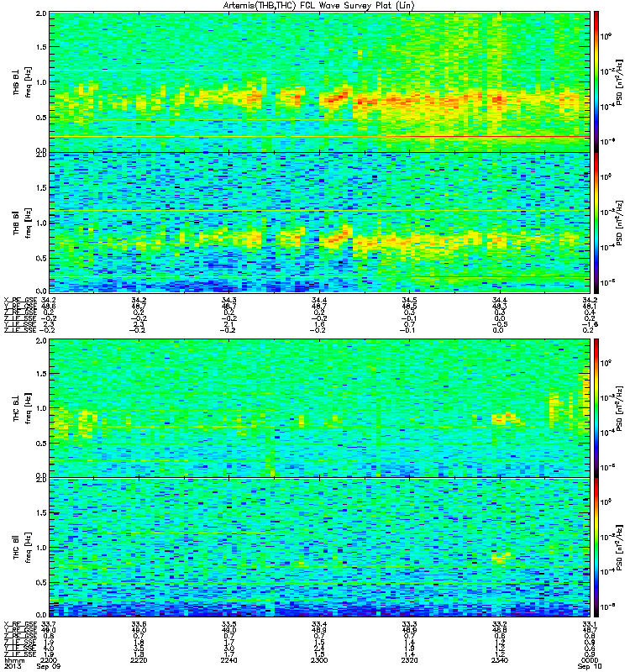Click the 33.3 position value under the THC panels
630x672 pixels.
(x=409, y=624)
